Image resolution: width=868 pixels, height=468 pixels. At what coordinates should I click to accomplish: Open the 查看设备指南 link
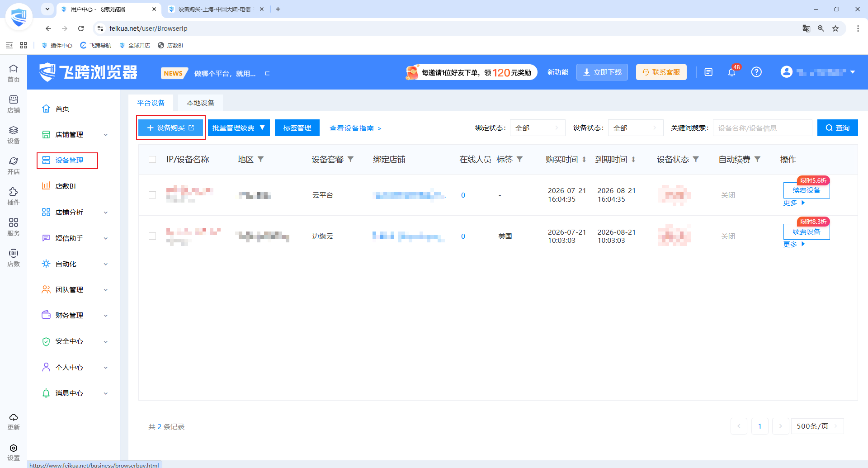click(x=355, y=128)
